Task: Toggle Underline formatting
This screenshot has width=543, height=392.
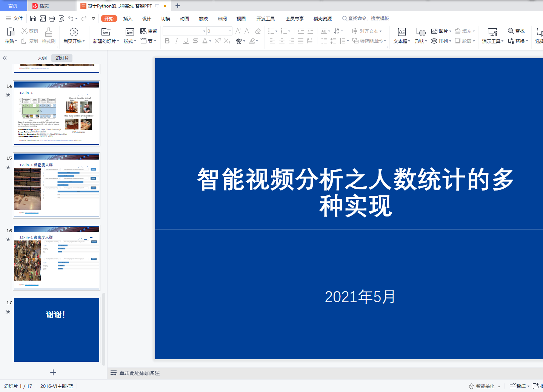Action: pos(186,41)
